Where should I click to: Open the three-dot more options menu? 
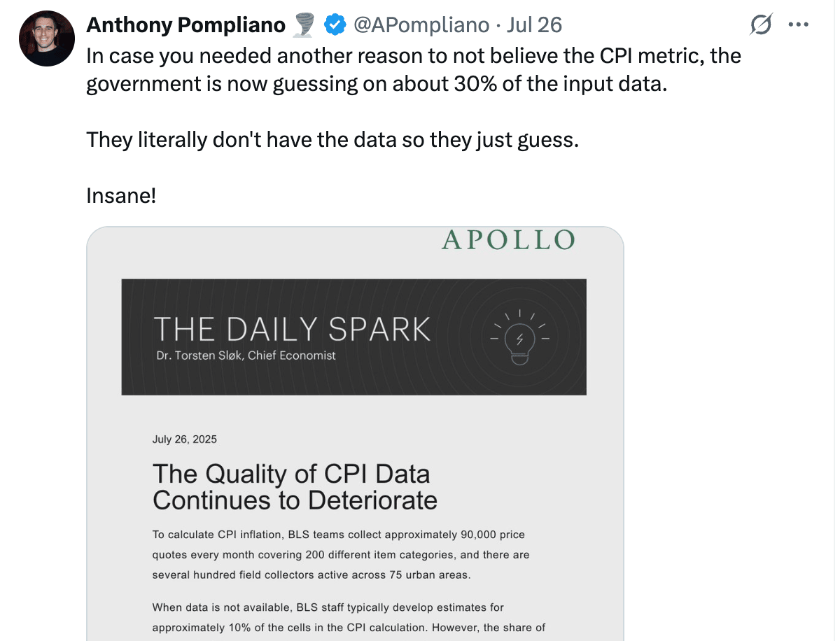pos(799,25)
